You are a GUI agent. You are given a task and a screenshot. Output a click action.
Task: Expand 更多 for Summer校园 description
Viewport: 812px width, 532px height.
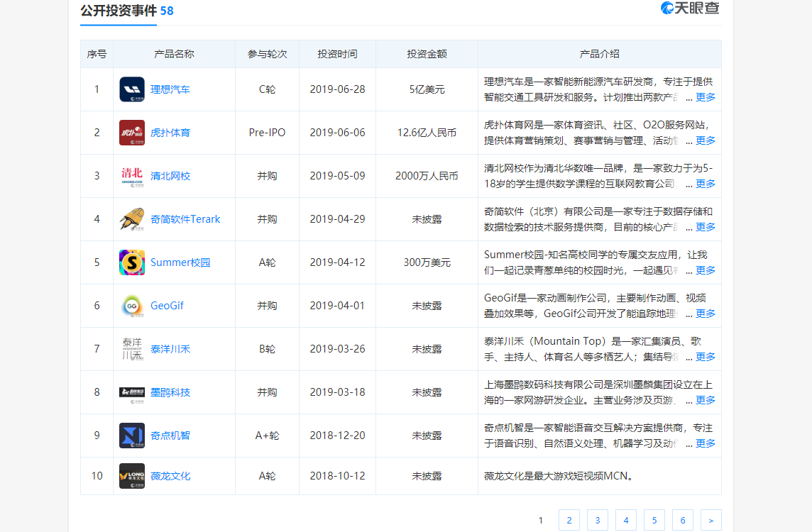click(x=706, y=270)
